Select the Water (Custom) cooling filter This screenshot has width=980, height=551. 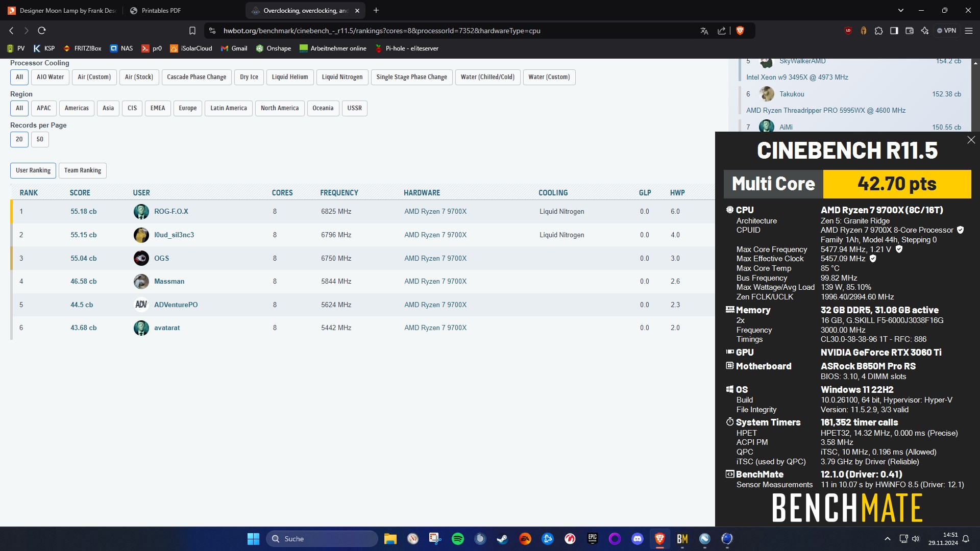549,77
